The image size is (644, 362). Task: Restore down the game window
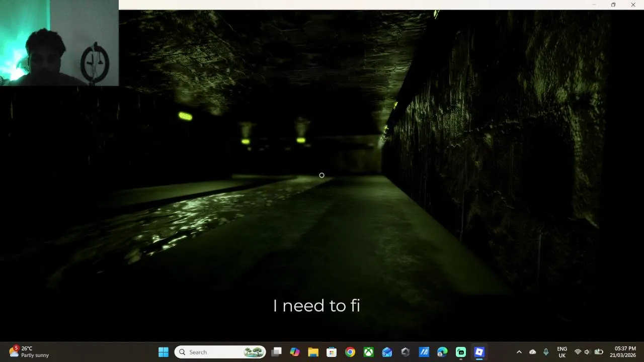click(x=613, y=5)
